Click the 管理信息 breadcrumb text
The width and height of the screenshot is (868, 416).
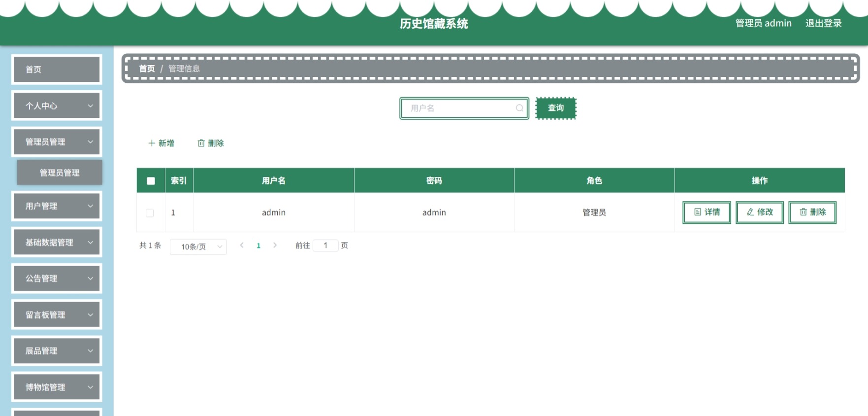coord(184,69)
